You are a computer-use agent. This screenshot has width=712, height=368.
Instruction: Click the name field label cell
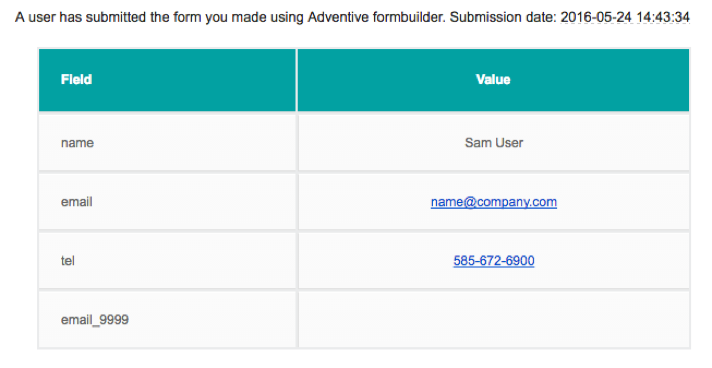click(x=168, y=143)
